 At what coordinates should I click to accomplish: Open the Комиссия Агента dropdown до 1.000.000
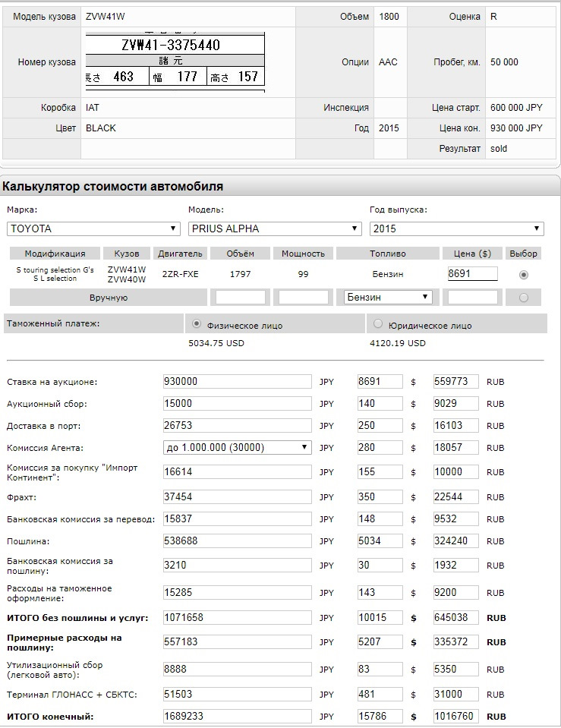click(238, 448)
